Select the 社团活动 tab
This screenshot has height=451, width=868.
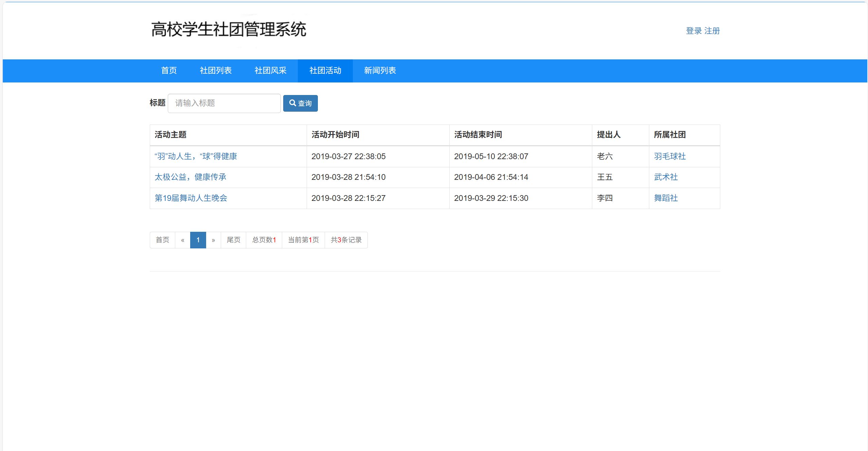coord(325,71)
